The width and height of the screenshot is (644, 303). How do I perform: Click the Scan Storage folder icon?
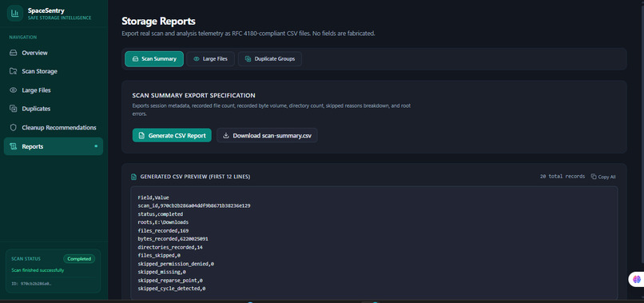click(14, 71)
